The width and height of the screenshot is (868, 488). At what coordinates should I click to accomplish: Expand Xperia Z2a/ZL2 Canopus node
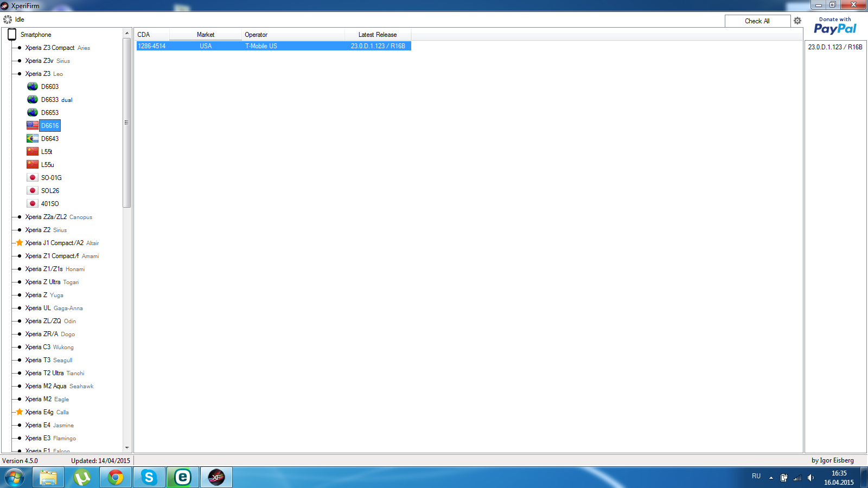click(x=20, y=217)
